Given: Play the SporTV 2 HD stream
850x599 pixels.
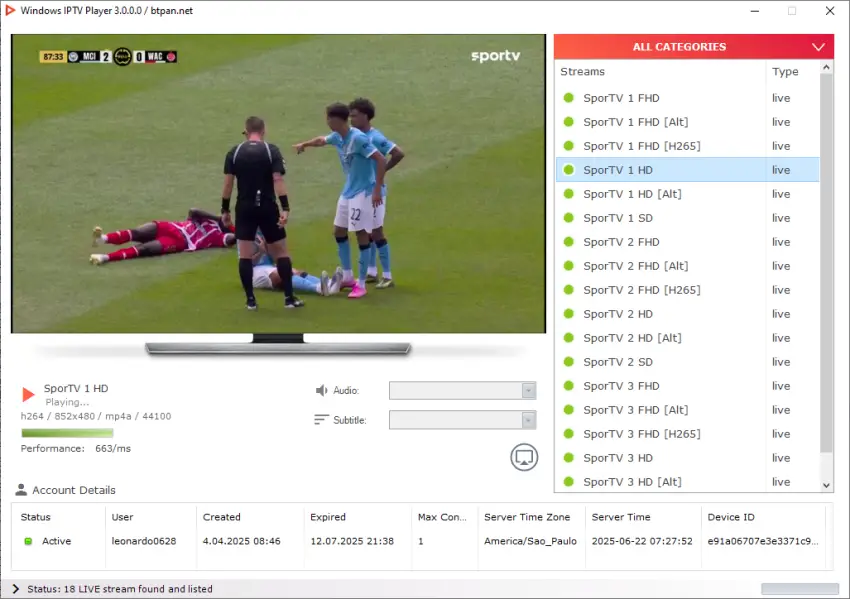Looking at the screenshot, I should 687,314.
